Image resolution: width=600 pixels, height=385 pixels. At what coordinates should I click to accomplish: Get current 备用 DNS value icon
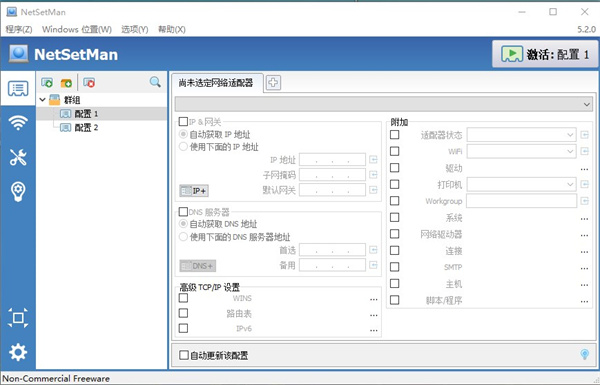tap(373, 265)
